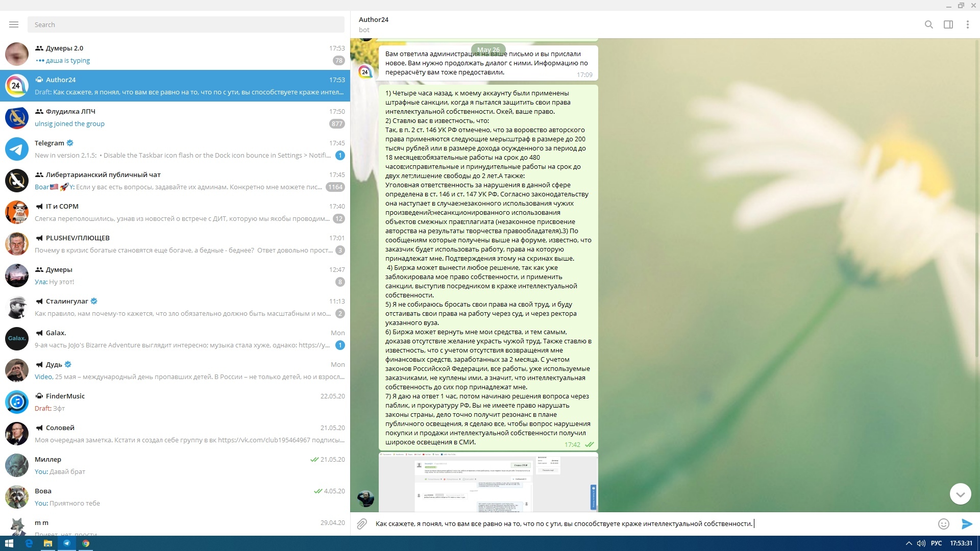This screenshot has height=551, width=980.
Task: Open the hamburger main menu
Action: pos(14,24)
